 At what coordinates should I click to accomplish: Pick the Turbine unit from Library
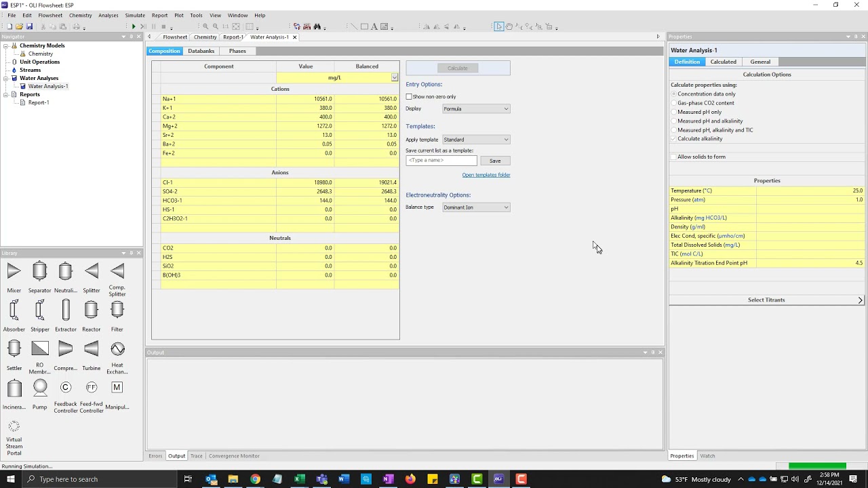[92, 349]
